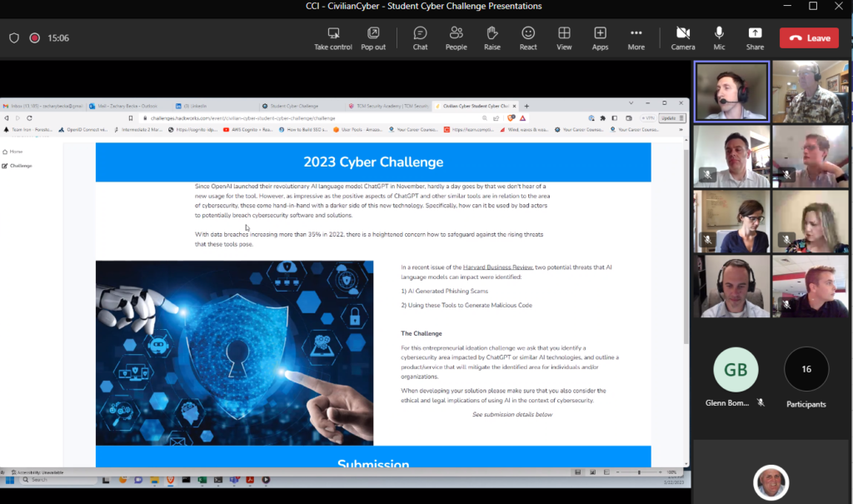Click the meeting privacy shield icon
This screenshot has width=853, height=504.
[14, 38]
